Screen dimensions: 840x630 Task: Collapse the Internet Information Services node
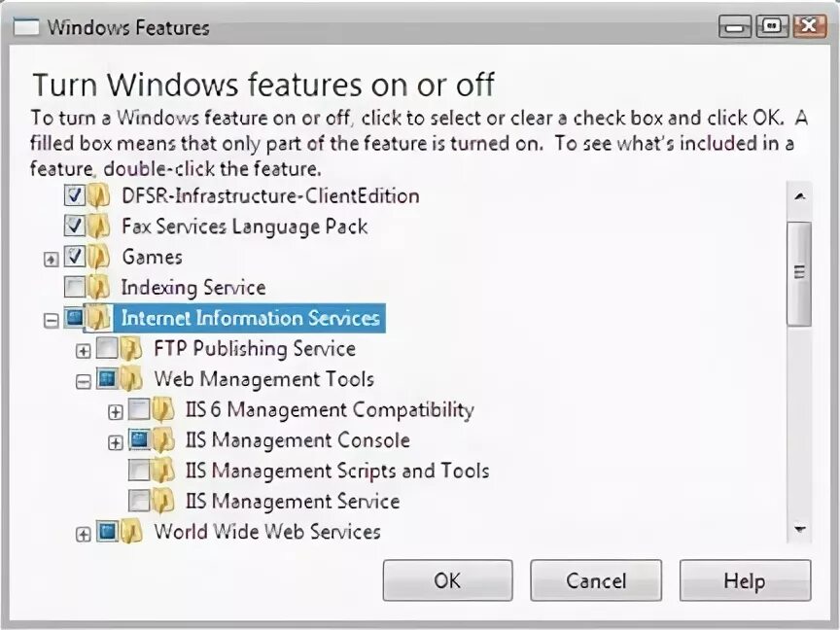tap(52, 320)
